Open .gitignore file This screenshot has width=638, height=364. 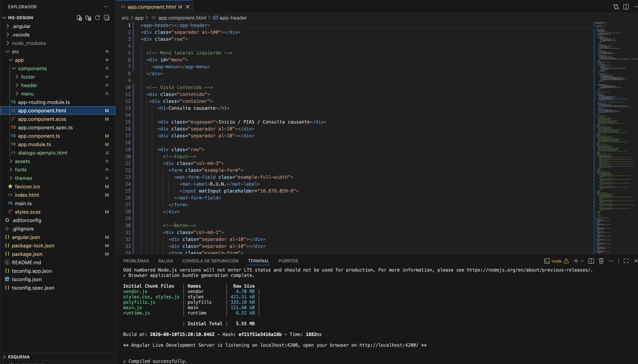57,229
